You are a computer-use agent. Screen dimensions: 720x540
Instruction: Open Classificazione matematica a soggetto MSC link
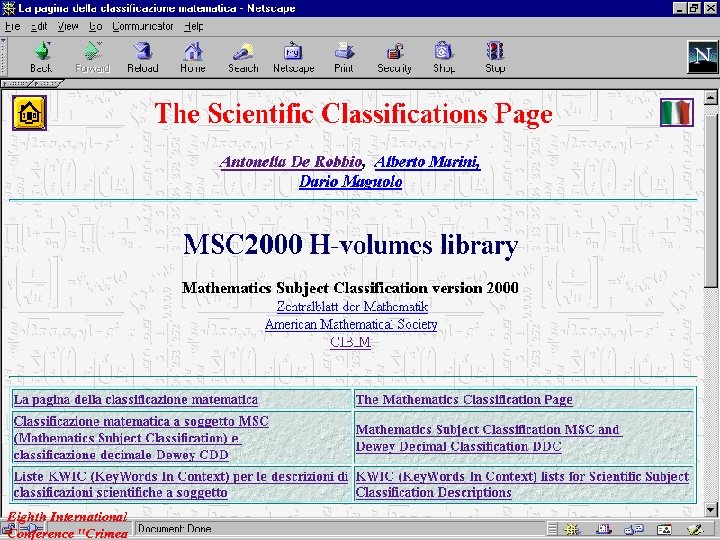pyautogui.click(x=141, y=438)
